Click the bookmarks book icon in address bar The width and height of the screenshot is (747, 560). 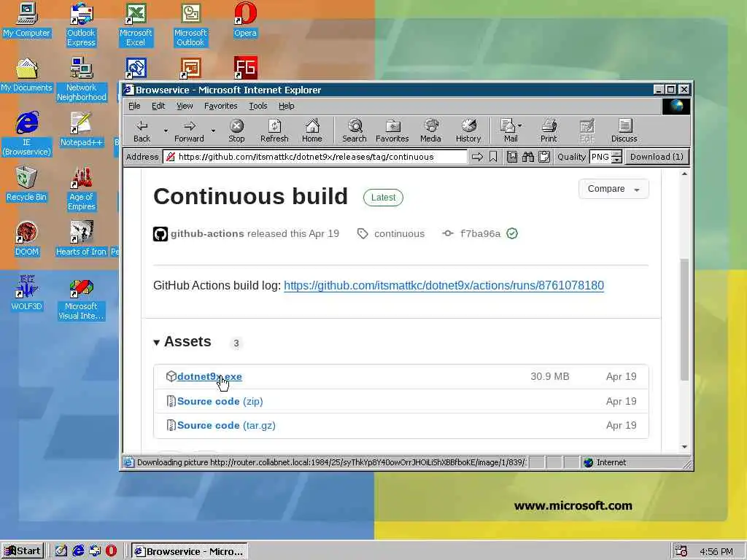(x=512, y=157)
